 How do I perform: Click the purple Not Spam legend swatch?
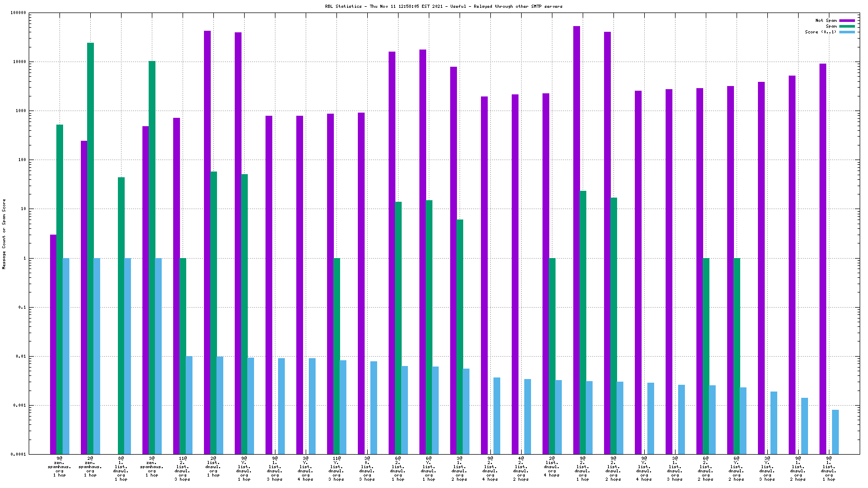[x=847, y=20]
